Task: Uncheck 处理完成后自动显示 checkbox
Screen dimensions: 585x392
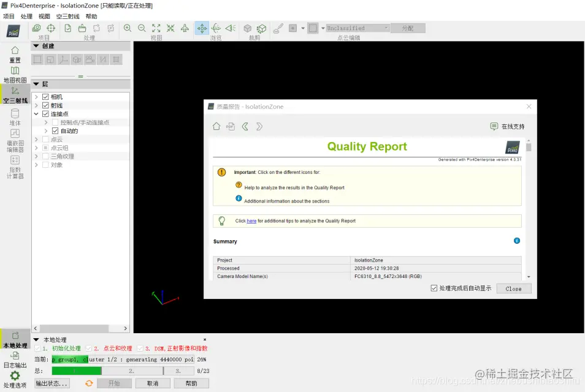Action: tap(434, 288)
